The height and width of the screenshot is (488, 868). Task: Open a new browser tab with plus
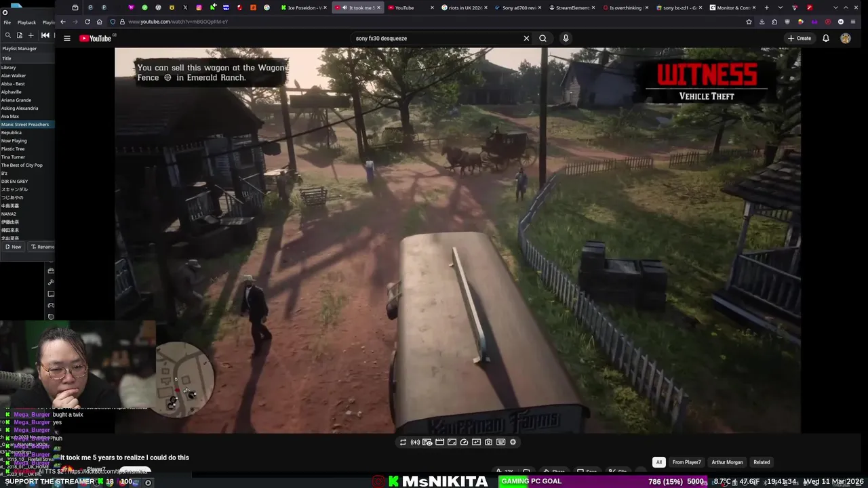point(767,7)
